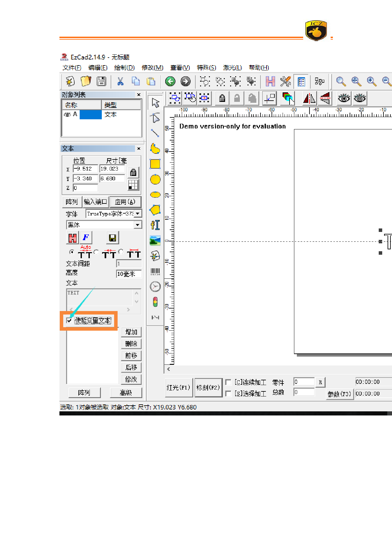Open the 激光(L) laser menu
The image size is (392, 555).
pyautogui.click(x=232, y=68)
